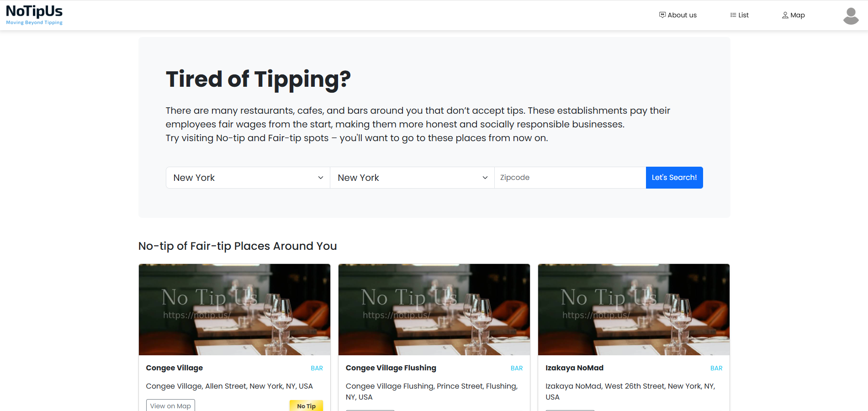Focus the Zipcode input field
868x411 pixels.
point(570,178)
